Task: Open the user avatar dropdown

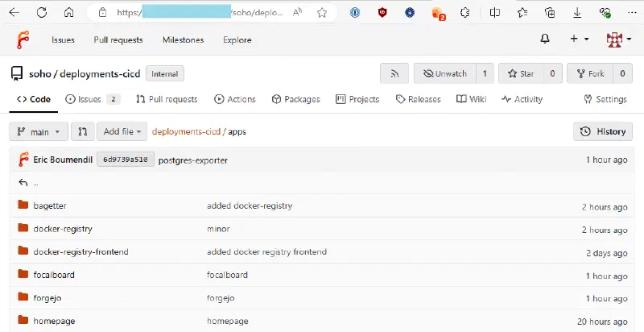Action: pos(619,39)
